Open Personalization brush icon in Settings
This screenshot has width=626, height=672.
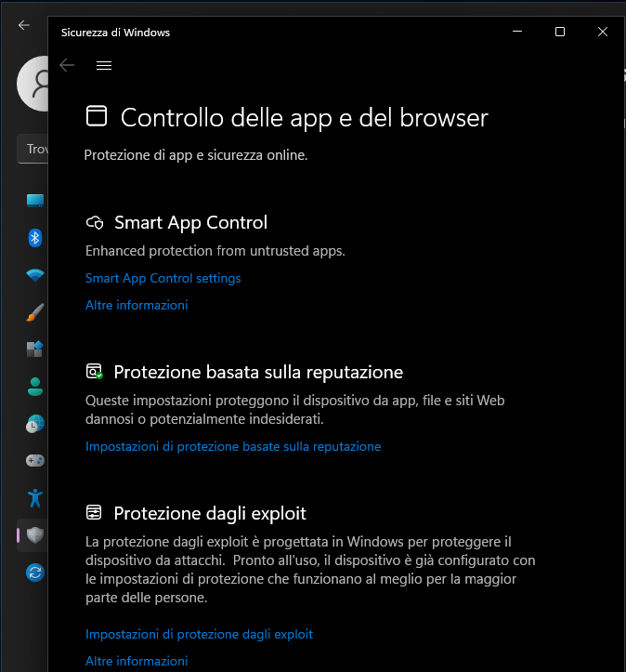coord(35,312)
